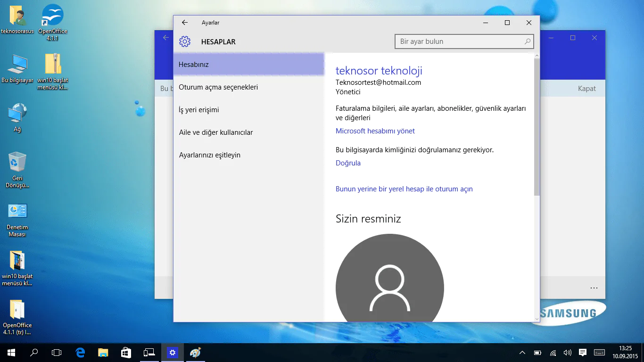Open File Explorer from the taskbar
Image resolution: width=644 pixels, height=362 pixels.
[x=102, y=352]
